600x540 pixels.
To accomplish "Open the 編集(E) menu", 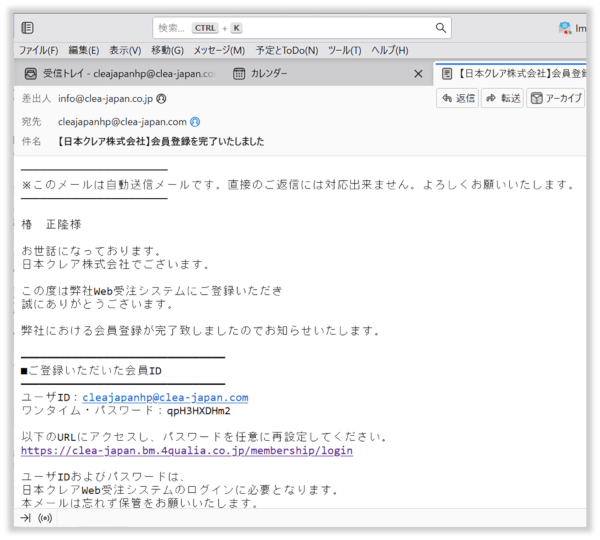I will pyautogui.click(x=84, y=51).
